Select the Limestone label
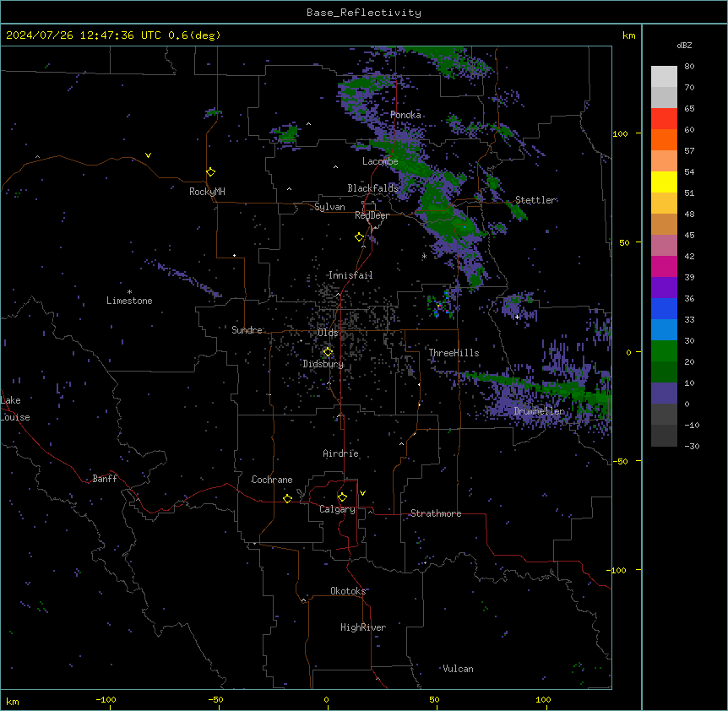Image resolution: width=728 pixels, height=711 pixels. (129, 301)
